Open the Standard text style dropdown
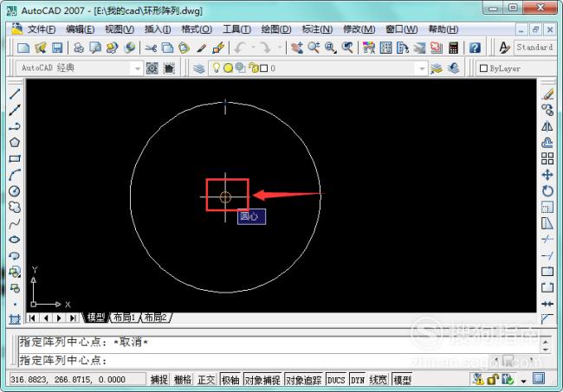This screenshot has width=563, height=392. click(x=535, y=48)
